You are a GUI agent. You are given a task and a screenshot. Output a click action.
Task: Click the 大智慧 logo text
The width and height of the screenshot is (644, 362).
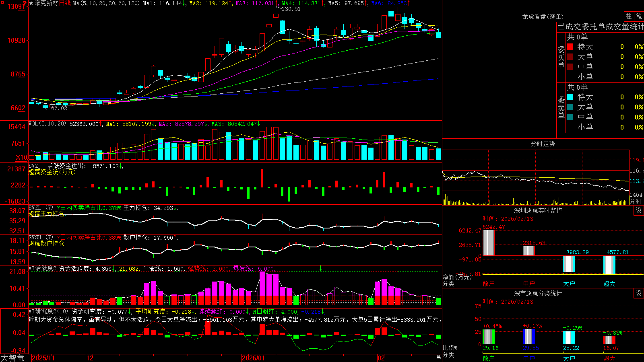12,358
